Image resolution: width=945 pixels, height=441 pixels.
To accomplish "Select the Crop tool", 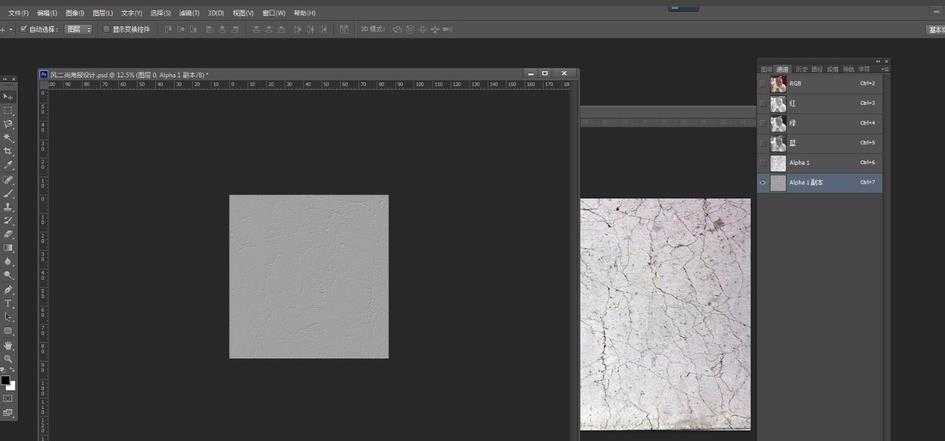I will tap(8, 151).
